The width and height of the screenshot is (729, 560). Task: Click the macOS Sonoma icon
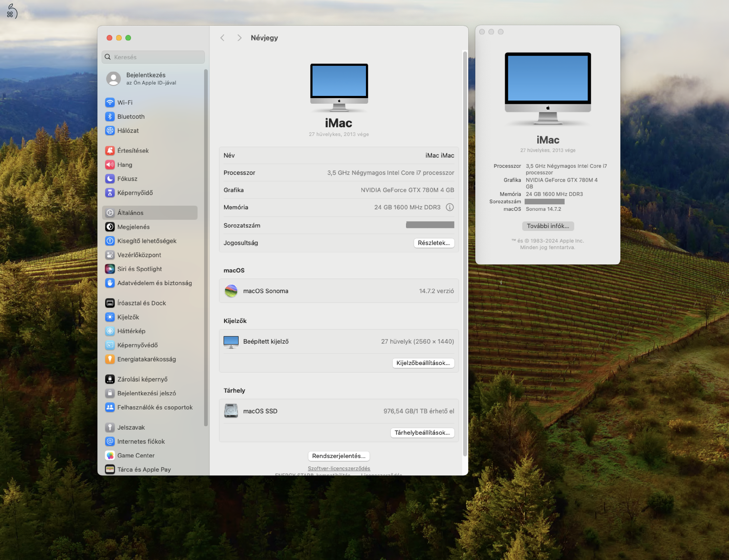pyautogui.click(x=231, y=291)
